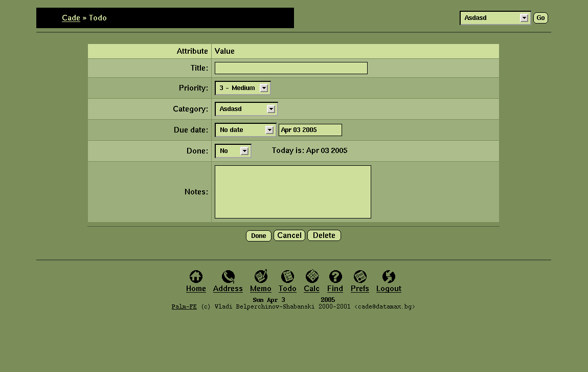The image size is (588, 372).
Task: Click the 'Today is: Apr 03 2005' text
Action: click(309, 150)
